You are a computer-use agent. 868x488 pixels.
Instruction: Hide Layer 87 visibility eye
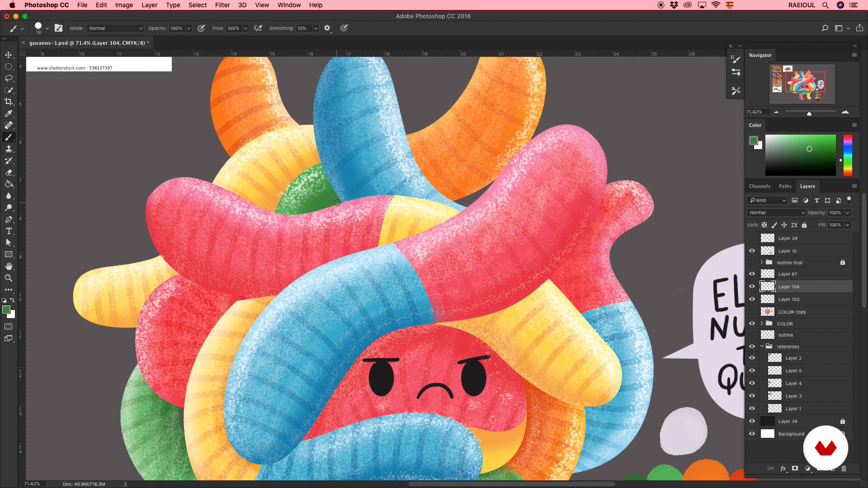point(752,274)
